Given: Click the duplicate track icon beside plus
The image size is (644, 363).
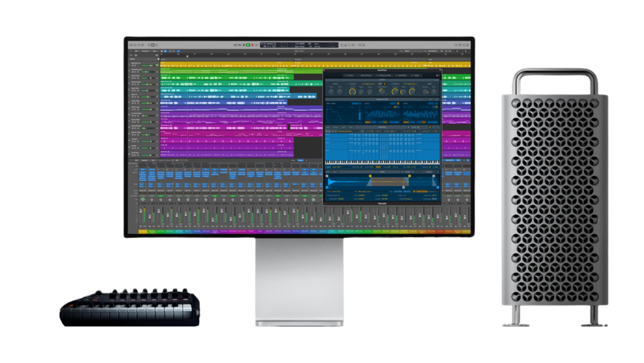Looking at the screenshot, I should click(x=136, y=55).
